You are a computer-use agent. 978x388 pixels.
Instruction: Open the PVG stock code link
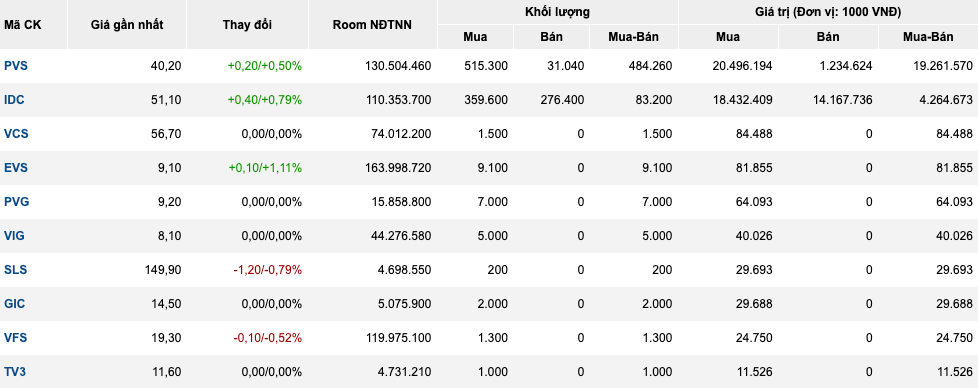coord(17,201)
